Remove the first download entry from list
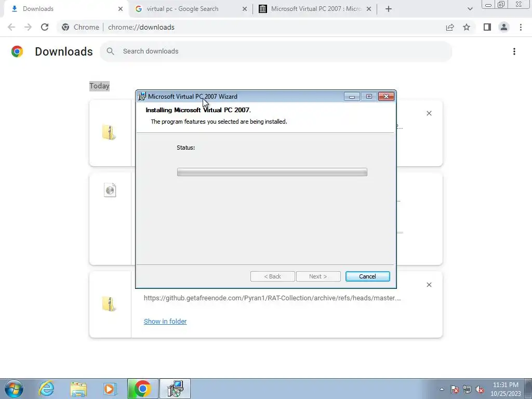 point(429,113)
